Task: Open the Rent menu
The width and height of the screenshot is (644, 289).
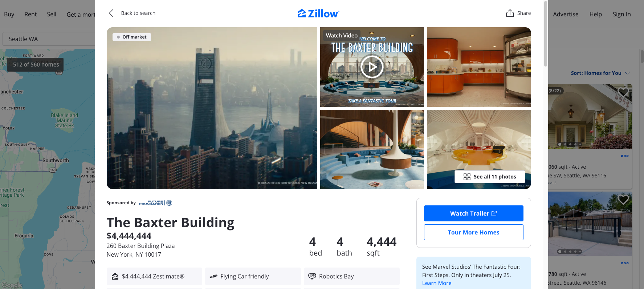Action: click(30, 14)
